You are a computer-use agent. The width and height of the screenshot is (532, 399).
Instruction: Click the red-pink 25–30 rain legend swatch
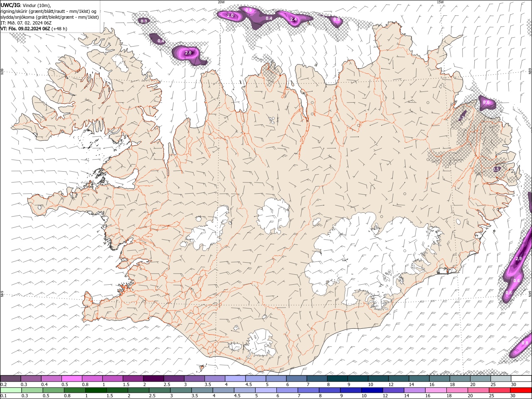pyautogui.click(x=499, y=390)
